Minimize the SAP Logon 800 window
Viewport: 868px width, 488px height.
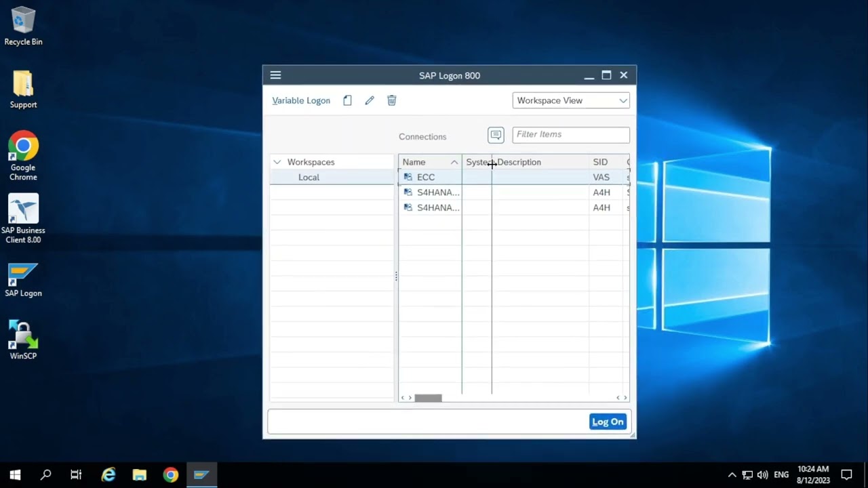[x=589, y=75]
